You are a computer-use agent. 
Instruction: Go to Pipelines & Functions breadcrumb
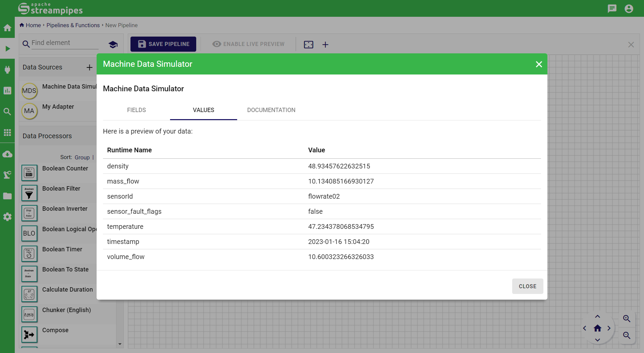coord(73,25)
